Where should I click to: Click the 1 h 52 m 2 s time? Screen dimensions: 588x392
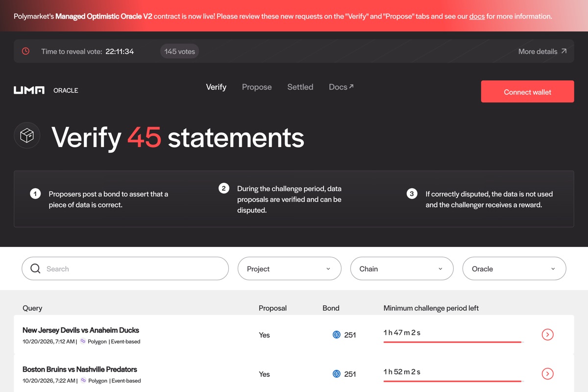pyautogui.click(x=402, y=372)
